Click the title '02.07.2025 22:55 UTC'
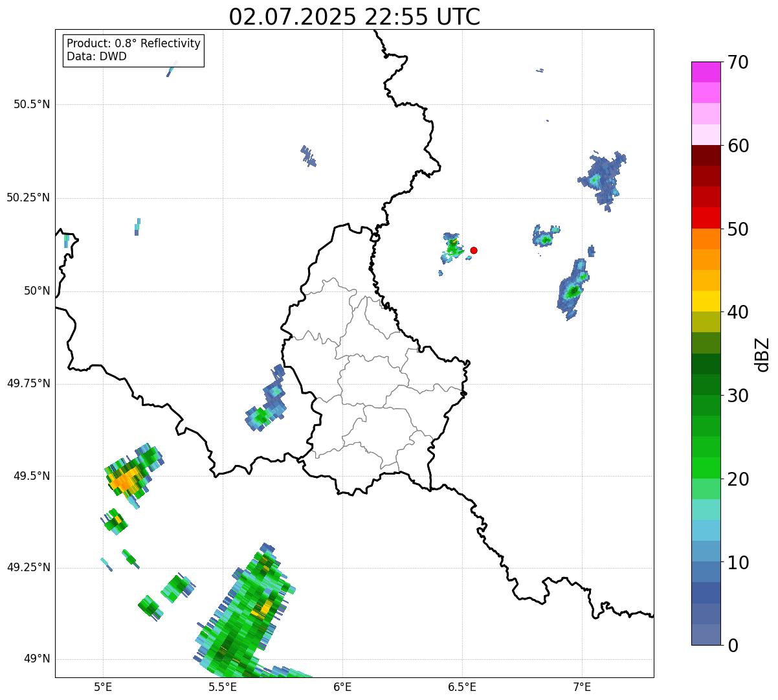Image resolution: width=778 pixels, height=700 pixels. coord(355,17)
